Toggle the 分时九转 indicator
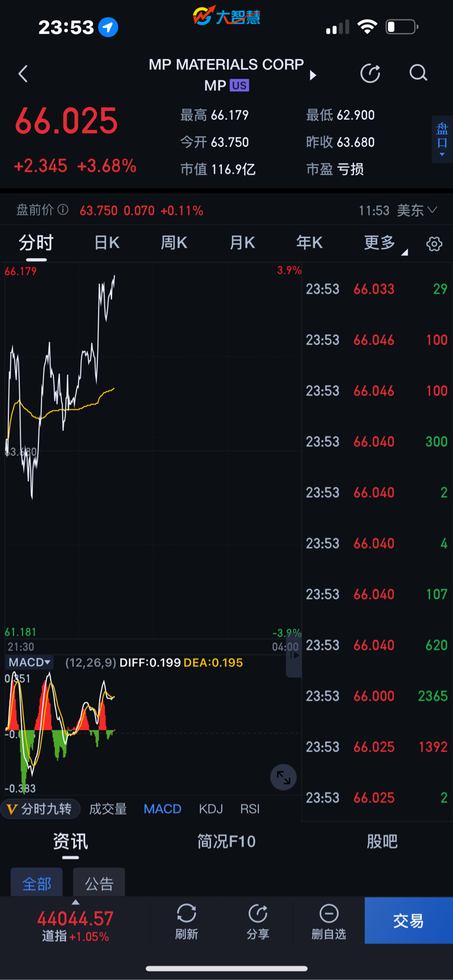453x980 pixels. click(x=40, y=809)
